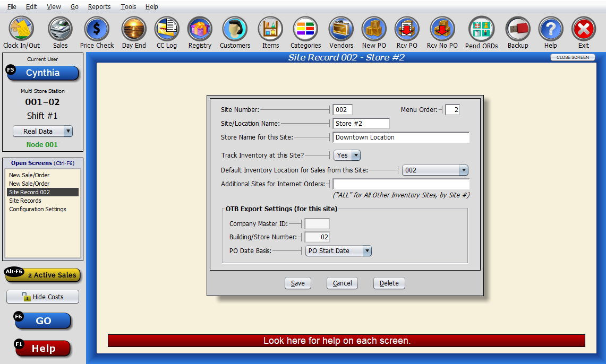Click the Shift #1 label
606x364 pixels.
point(42,116)
